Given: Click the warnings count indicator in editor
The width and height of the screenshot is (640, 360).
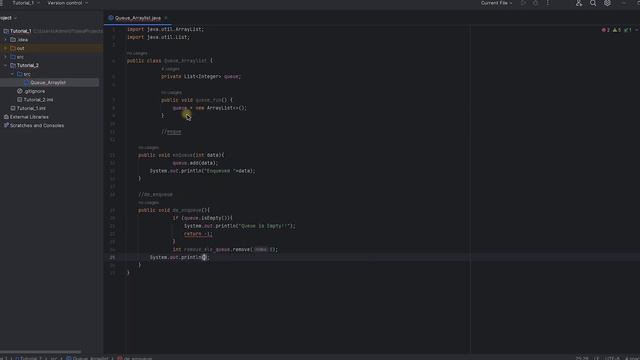Looking at the screenshot, I should click(x=617, y=30).
